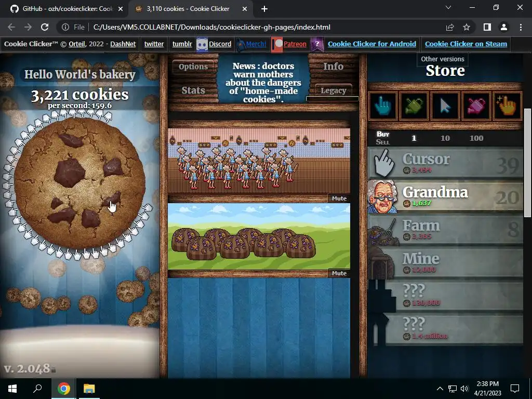The image size is (532, 399).
Task: Open the tumblr link
Action: pos(182,44)
